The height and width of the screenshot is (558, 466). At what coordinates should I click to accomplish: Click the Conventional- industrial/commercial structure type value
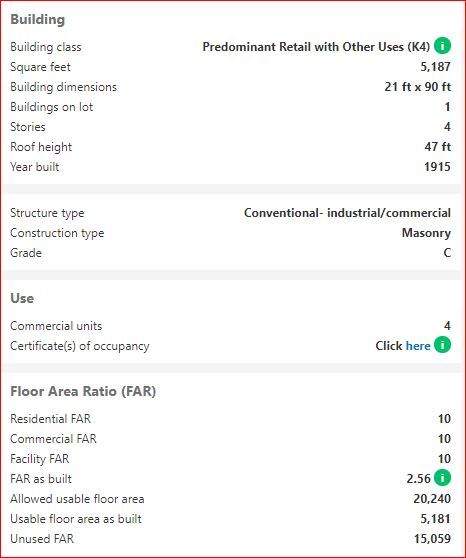[347, 213]
